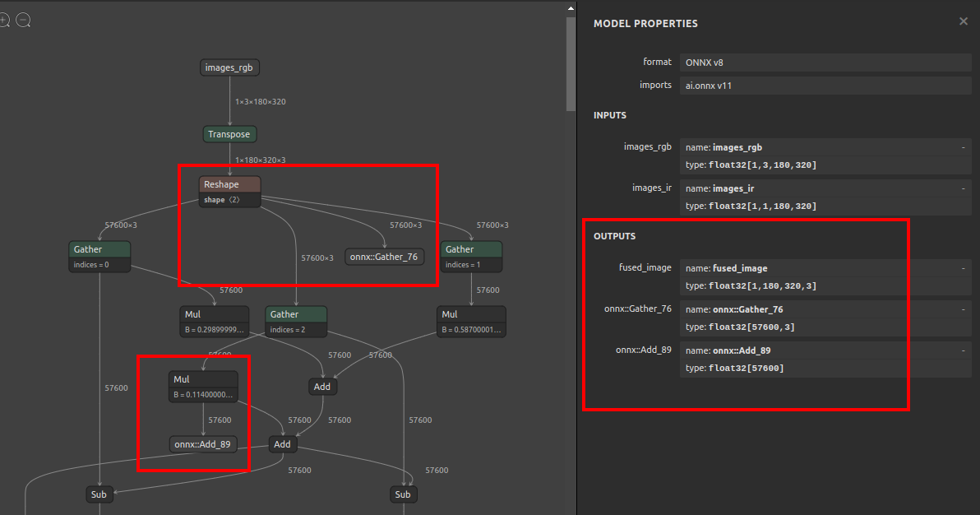Expand the onnx::Add_89 output details
This screenshot has height=515, width=980.
click(x=963, y=350)
